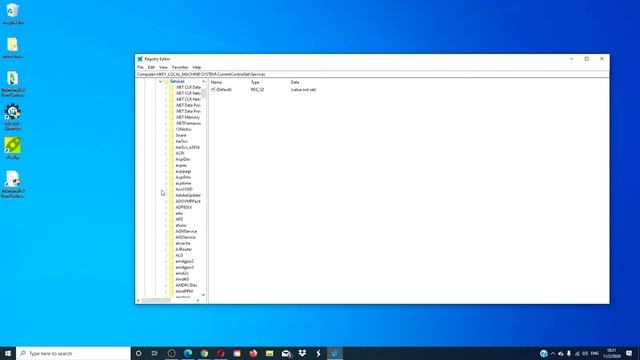Select the 3ware key
Image resolution: width=640 pixels, height=360 pixels.
[181, 136]
